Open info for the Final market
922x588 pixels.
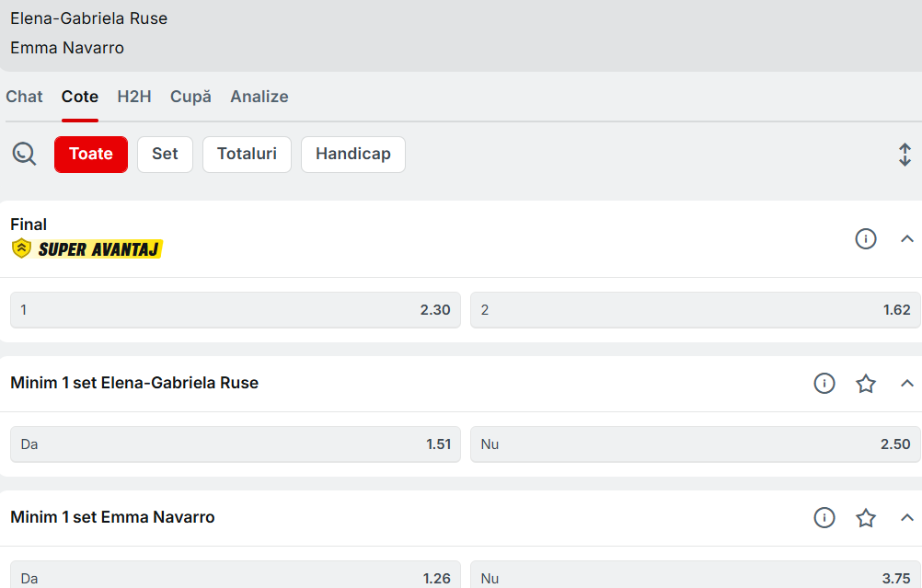(865, 239)
